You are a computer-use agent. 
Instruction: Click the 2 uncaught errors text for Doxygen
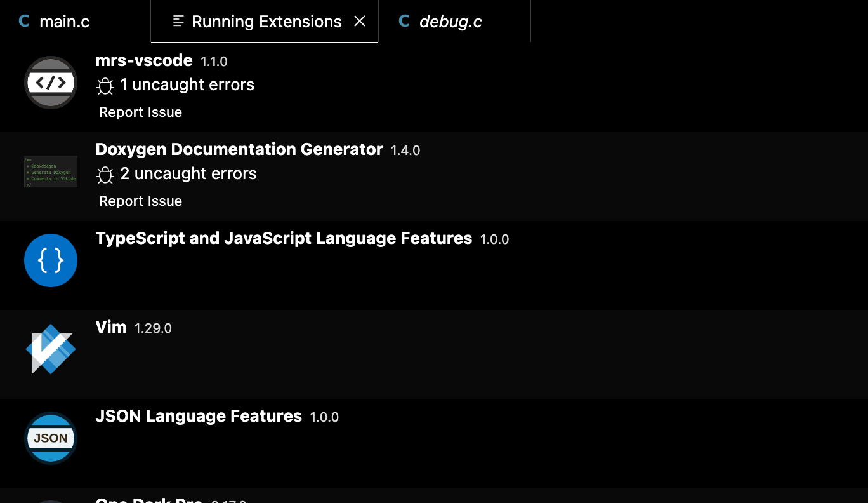(187, 173)
